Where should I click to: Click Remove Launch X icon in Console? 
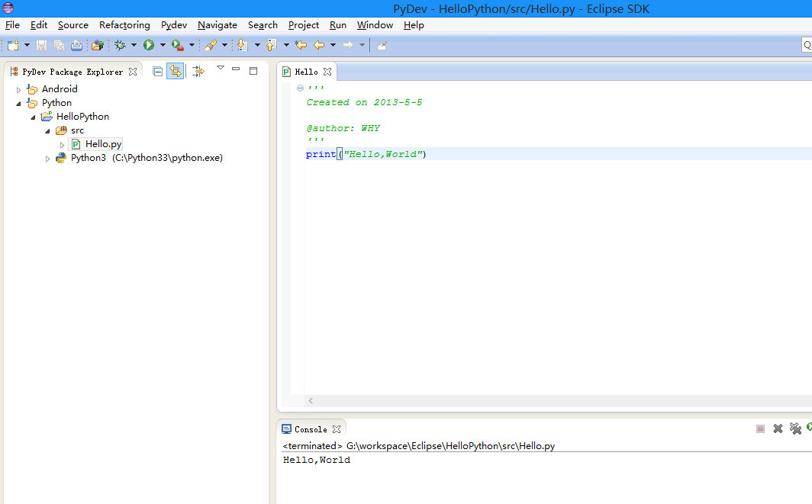pyautogui.click(x=778, y=429)
